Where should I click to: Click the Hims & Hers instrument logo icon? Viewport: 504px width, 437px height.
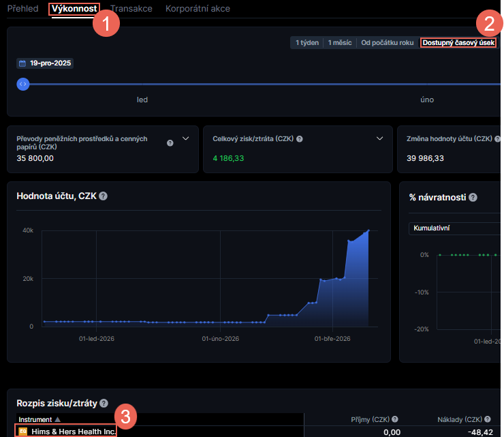pos(22,432)
